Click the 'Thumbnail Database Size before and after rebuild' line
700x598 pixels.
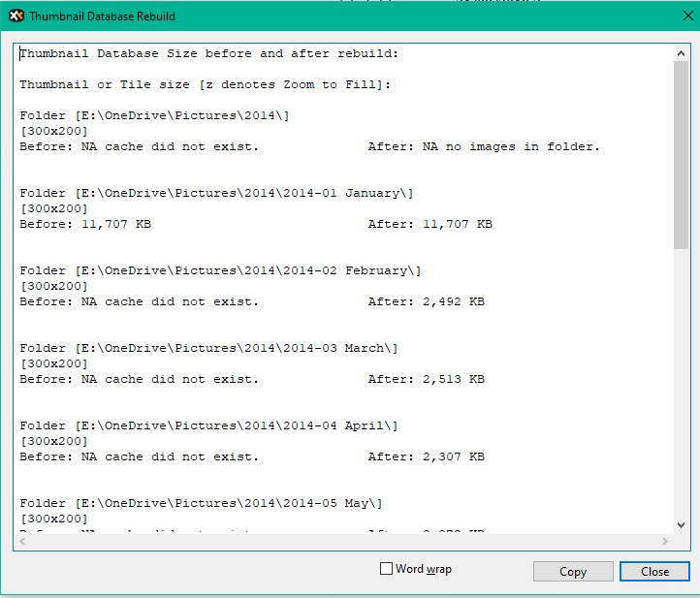pyautogui.click(x=208, y=54)
